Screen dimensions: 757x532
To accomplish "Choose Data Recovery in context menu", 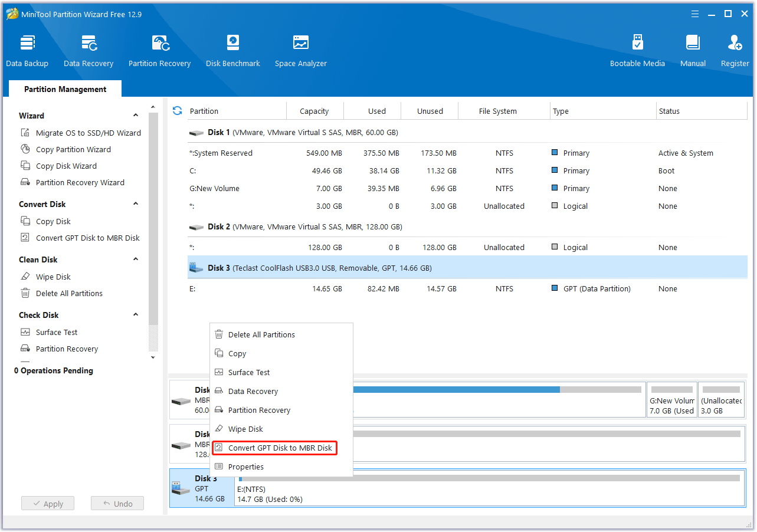I will coord(281,391).
